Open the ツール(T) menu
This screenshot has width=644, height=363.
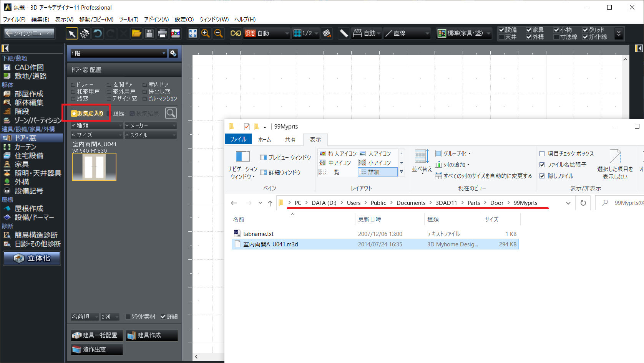click(x=128, y=19)
